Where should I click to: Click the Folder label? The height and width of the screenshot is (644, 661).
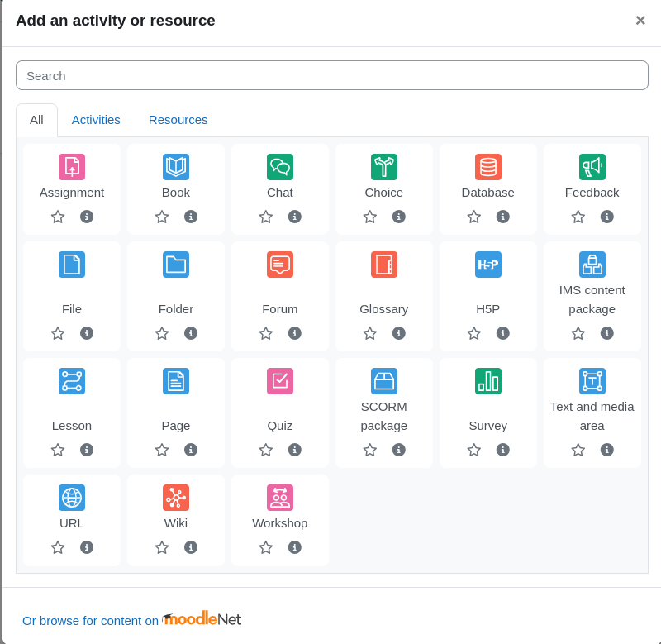tap(176, 309)
